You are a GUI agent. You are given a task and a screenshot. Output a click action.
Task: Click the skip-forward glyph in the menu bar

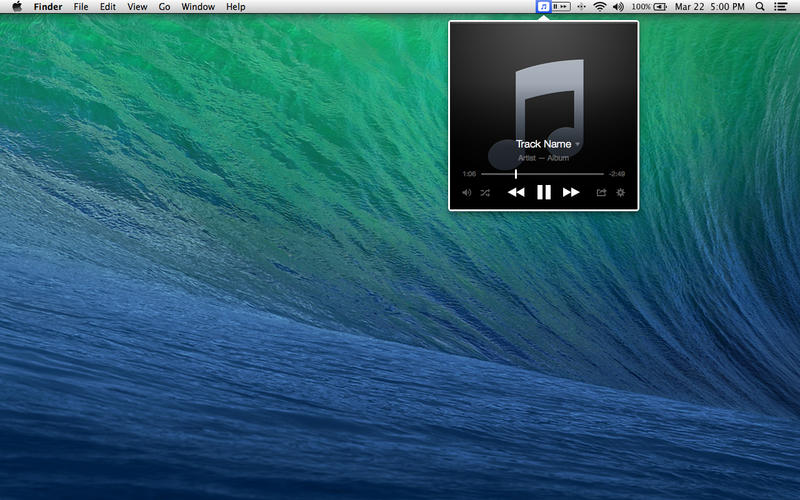coord(563,7)
